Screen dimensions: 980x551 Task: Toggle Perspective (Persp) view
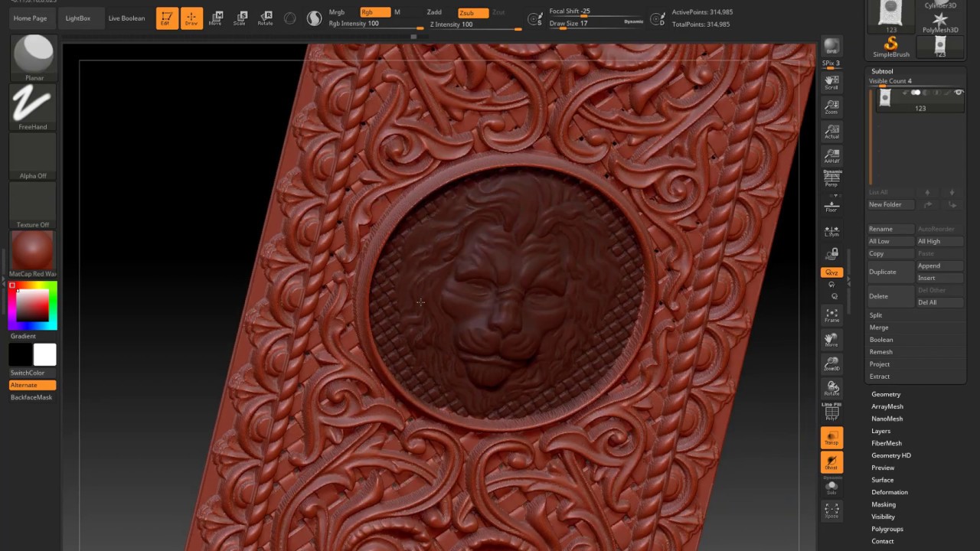(831, 178)
